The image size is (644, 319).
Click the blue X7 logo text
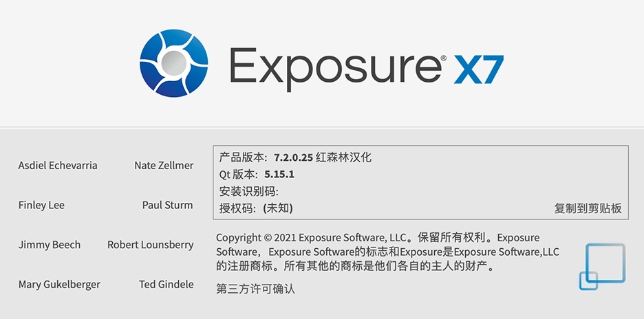click(x=478, y=69)
